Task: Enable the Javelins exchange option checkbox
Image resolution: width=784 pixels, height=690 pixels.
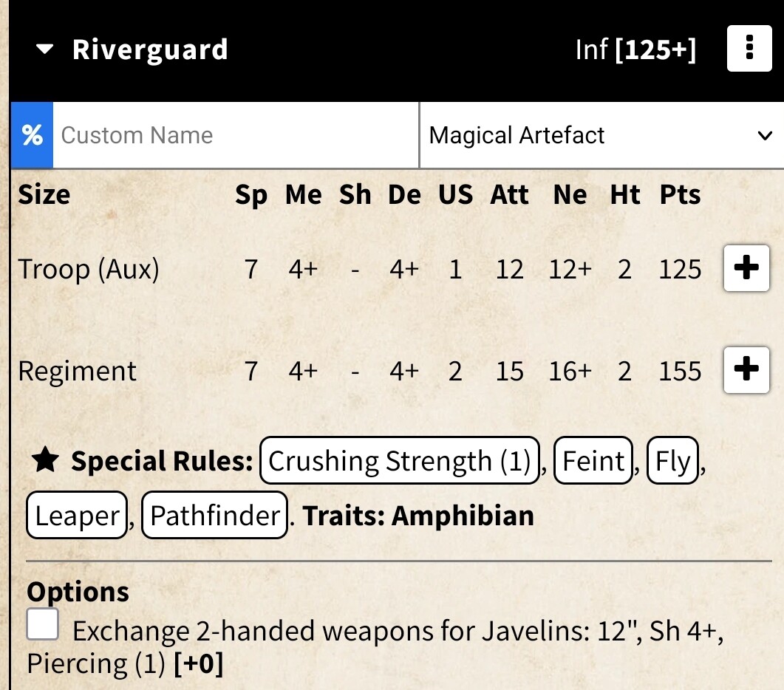Action: click(43, 626)
